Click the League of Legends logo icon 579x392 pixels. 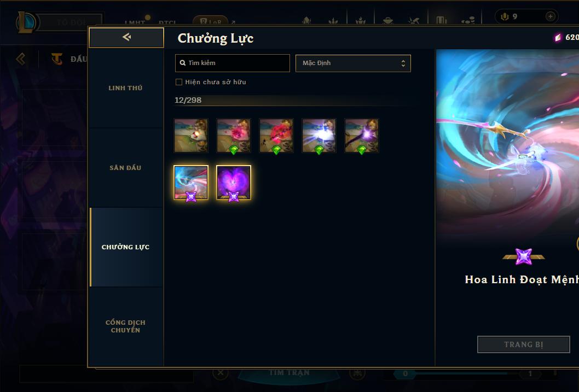pyautogui.click(x=27, y=22)
